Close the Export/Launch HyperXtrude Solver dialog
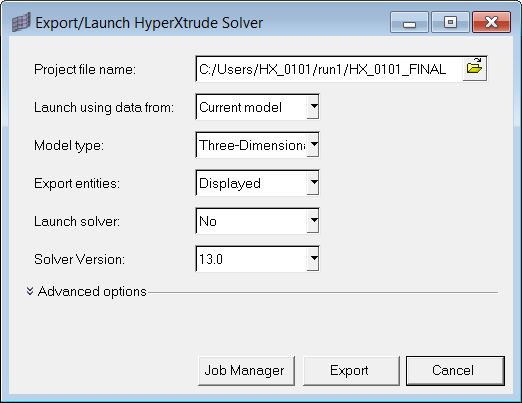 [491, 22]
